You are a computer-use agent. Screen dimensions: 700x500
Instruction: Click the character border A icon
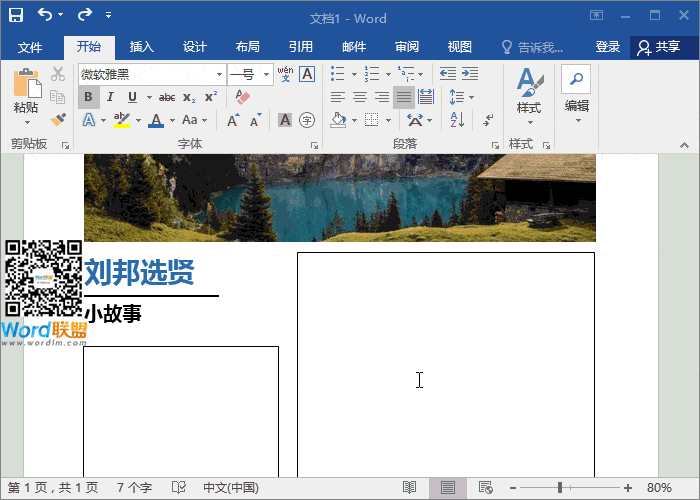pyautogui.click(x=307, y=74)
